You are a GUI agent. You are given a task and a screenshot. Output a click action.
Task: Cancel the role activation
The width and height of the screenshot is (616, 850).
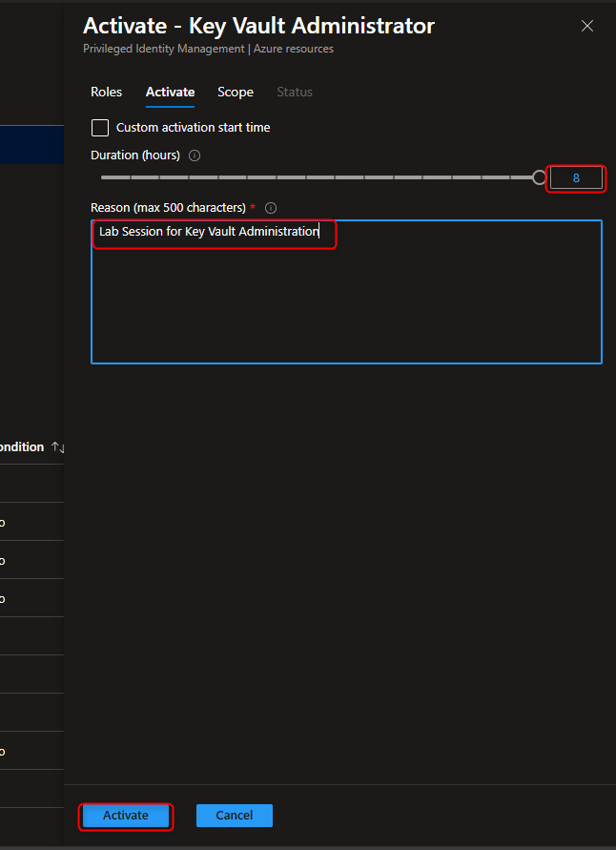tap(235, 816)
